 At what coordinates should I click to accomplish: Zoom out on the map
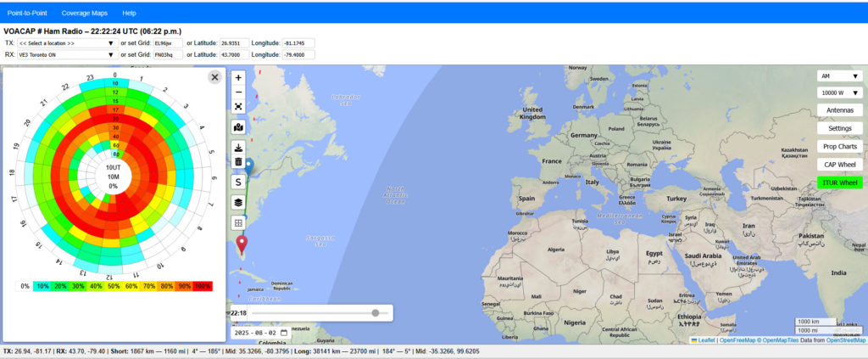(x=239, y=92)
